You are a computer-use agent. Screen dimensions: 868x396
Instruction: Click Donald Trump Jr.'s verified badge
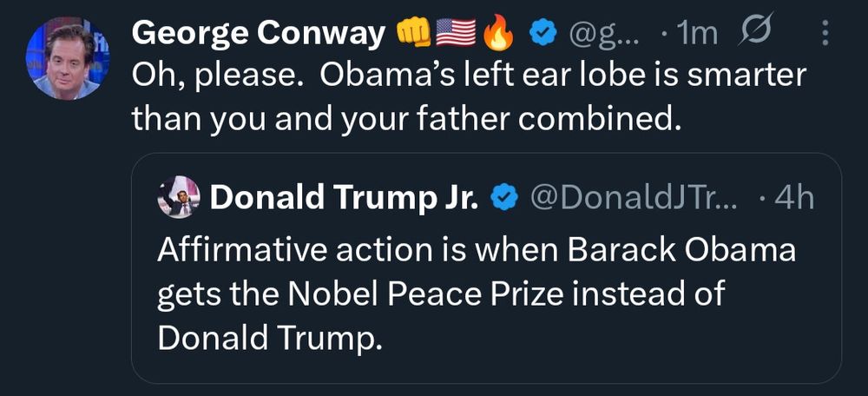point(503,198)
